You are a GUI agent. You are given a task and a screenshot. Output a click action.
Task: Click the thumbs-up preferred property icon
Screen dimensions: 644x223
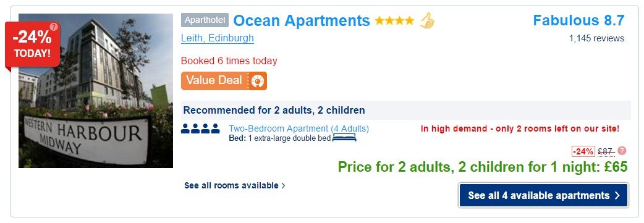click(427, 20)
